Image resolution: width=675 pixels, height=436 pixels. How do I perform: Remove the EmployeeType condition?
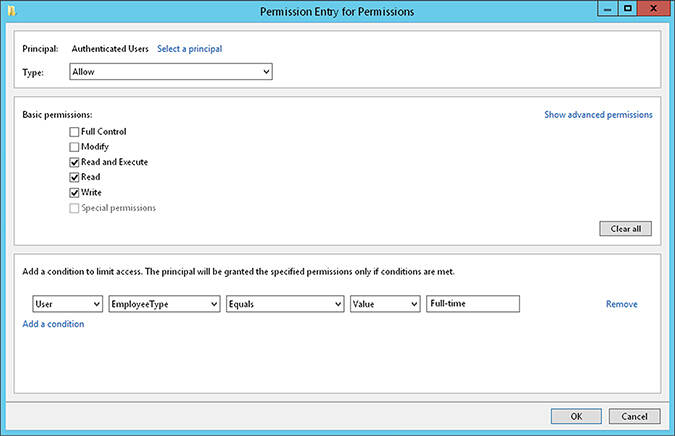[x=622, y=304]
